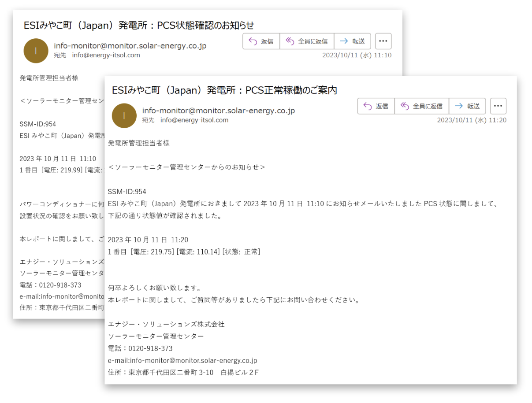532x403 pixels.
Task: Click the recipient address in the PCS正常稼働 email
Action: pos(194,120)
